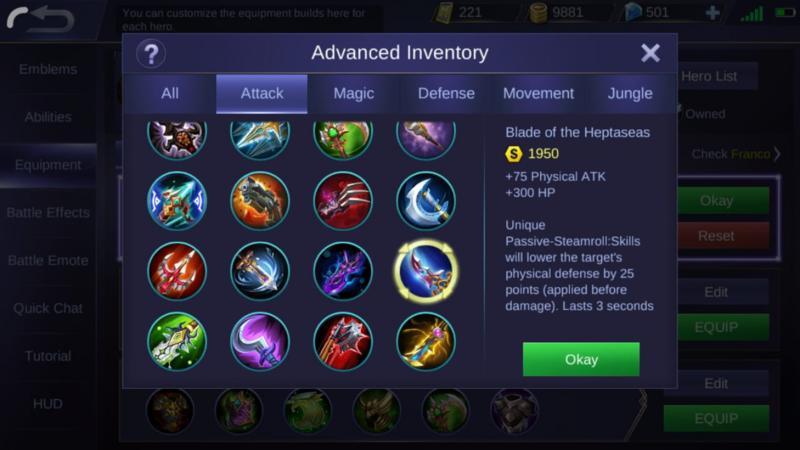Screen dimensions: 800x450
Task: Show the All items tab
Action: point(170,93)
